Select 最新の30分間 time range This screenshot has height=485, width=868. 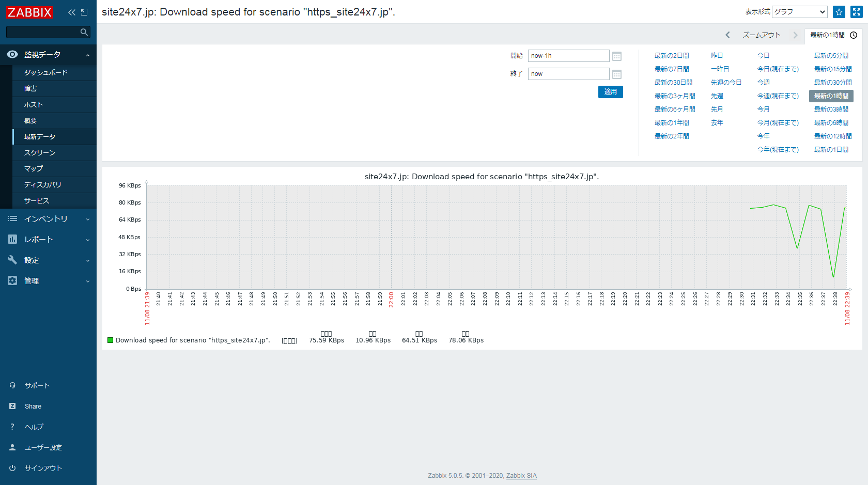[833, 83]
